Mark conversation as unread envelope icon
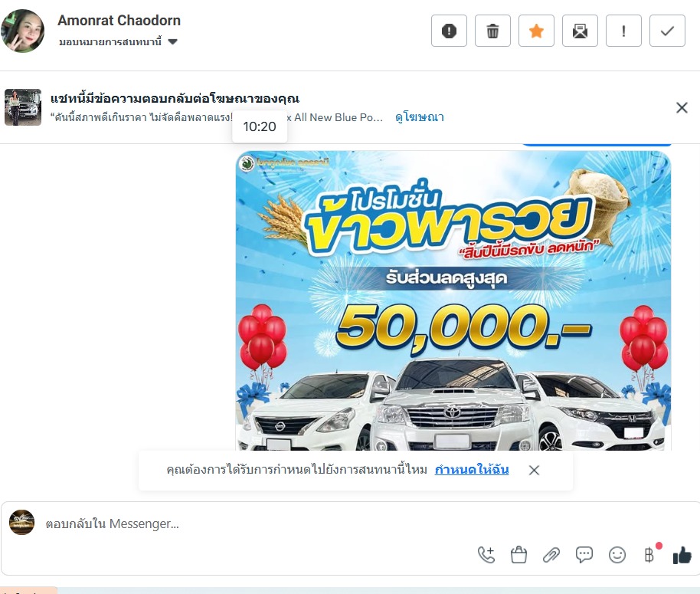This screenshot has height=594, width=700. point(580,31)
